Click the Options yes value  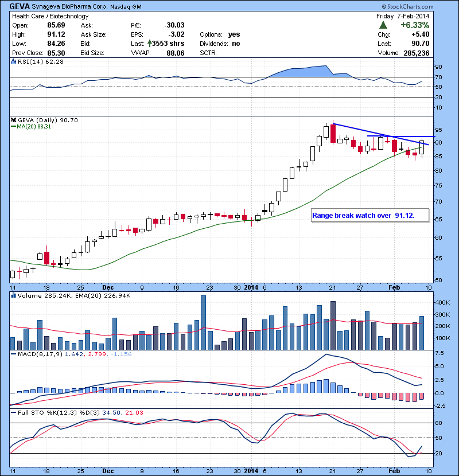[x=234, y=34]
